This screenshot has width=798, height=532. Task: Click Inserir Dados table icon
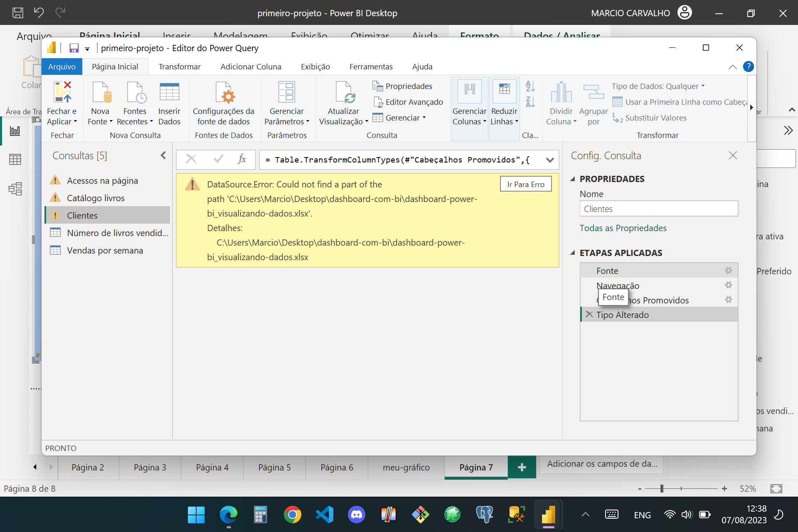tap(169, 92)
